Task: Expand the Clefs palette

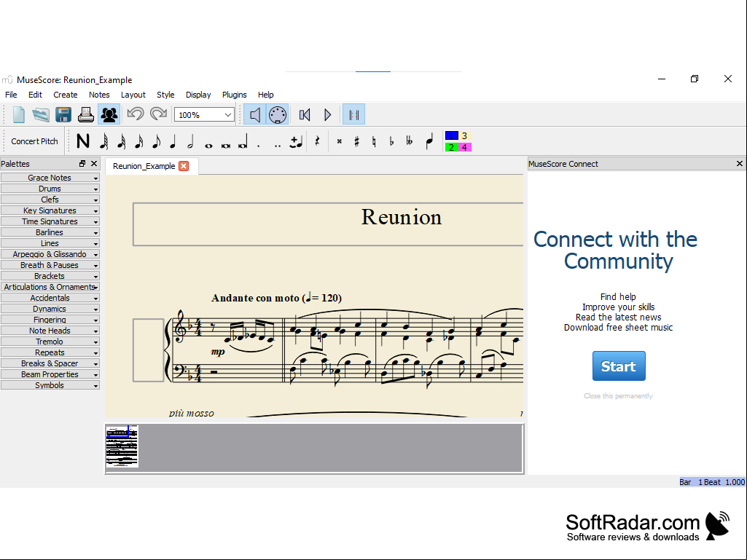Action: point(50,200)
